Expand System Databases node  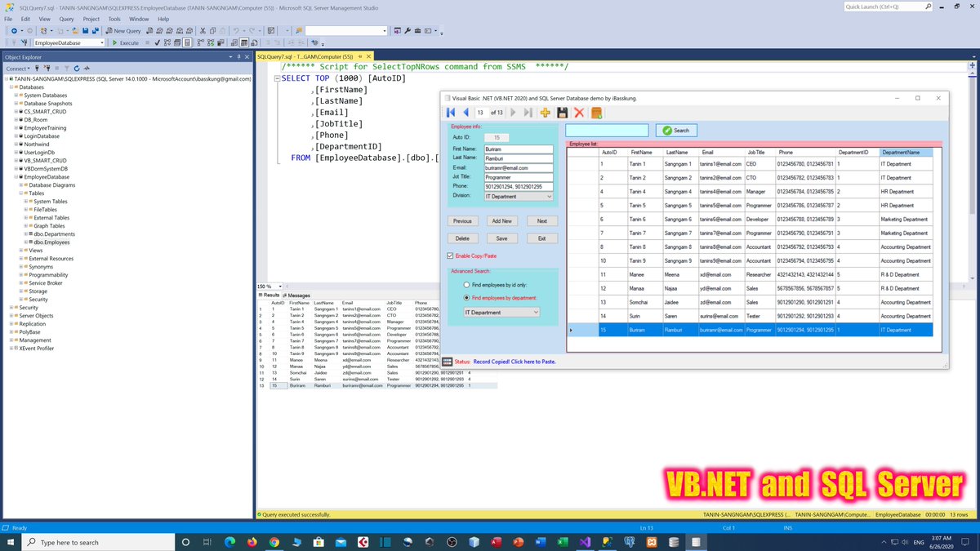click(x=16, y=95)
